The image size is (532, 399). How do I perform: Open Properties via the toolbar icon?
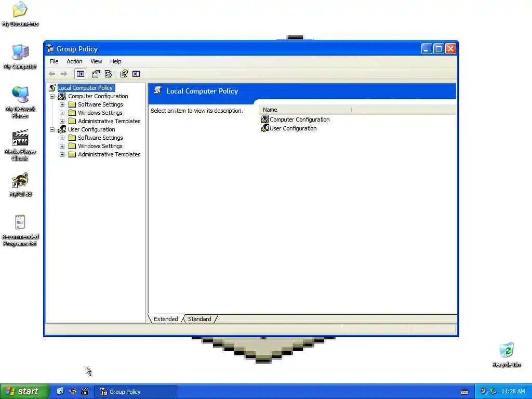[96, 74]
